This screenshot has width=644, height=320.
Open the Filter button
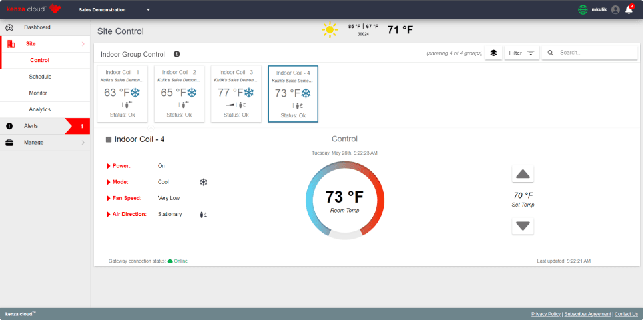(521, 53)
